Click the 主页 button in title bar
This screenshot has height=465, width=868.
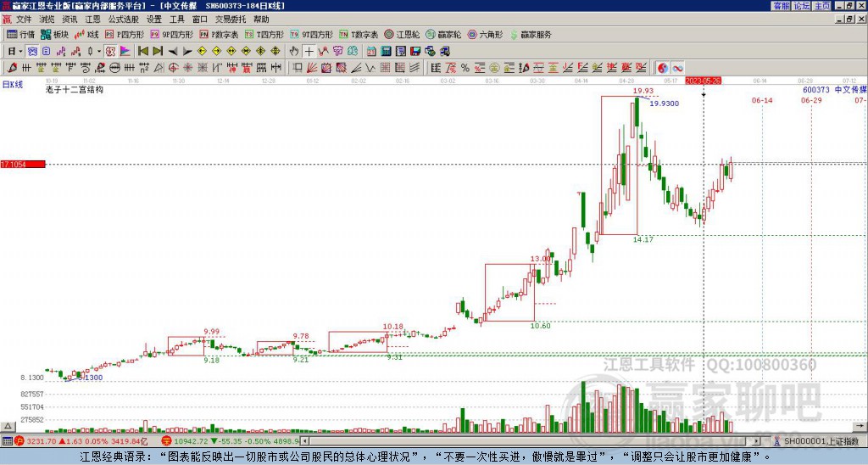[822, 6]
